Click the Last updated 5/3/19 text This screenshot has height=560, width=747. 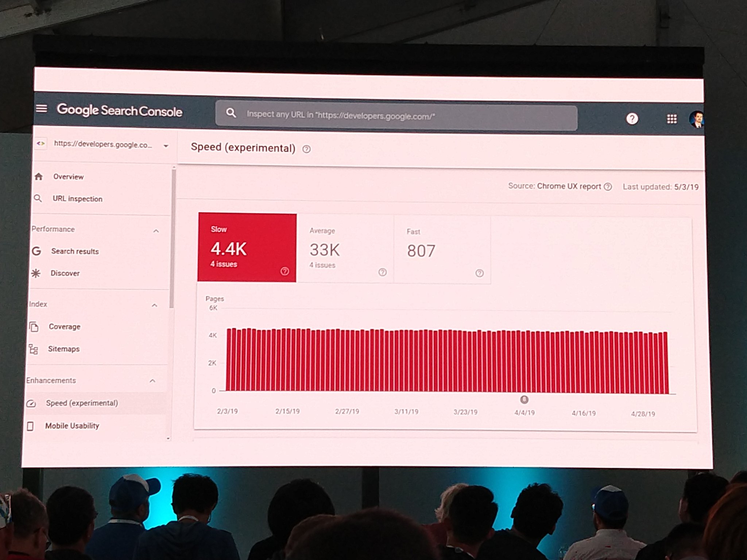pos(661,187)
